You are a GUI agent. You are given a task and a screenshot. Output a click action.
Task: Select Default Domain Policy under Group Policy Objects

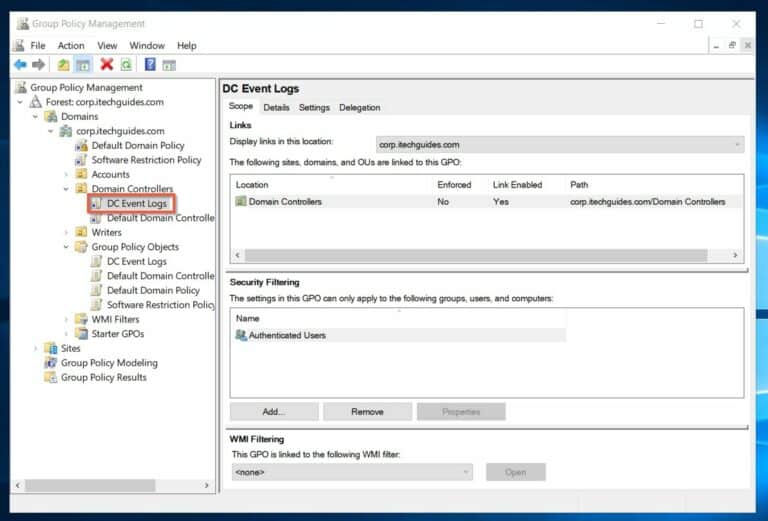coord(153,290)
